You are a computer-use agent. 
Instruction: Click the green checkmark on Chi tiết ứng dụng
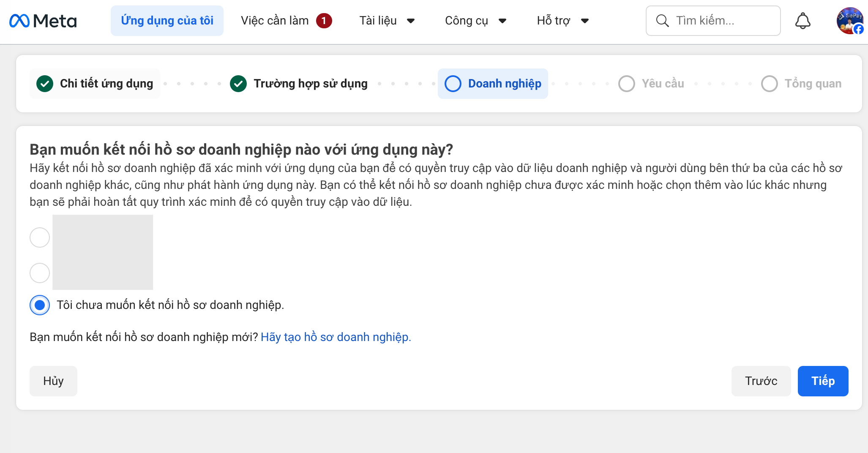coord(44,83)
